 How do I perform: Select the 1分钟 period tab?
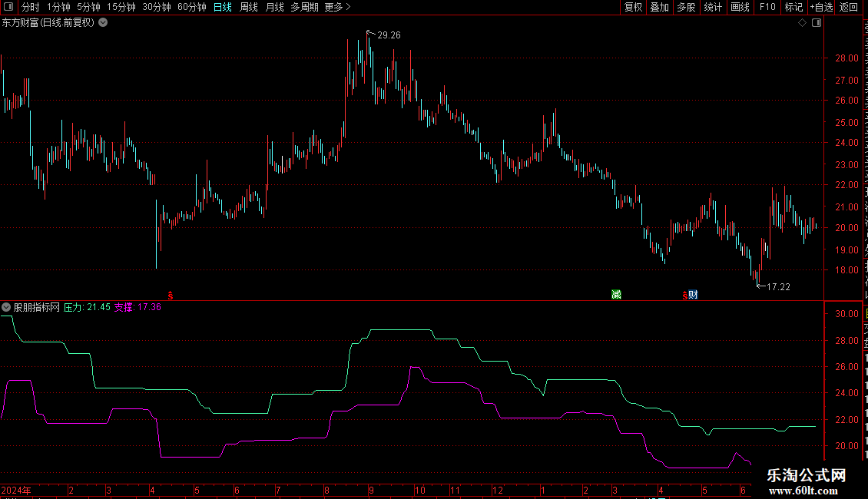(x=58, y=7)
